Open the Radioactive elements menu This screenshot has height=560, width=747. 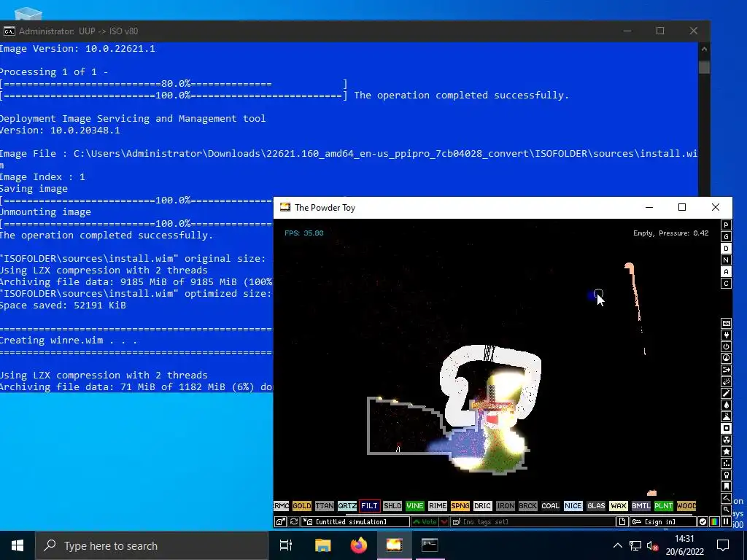pyautogui.click(x=726, y=440)
